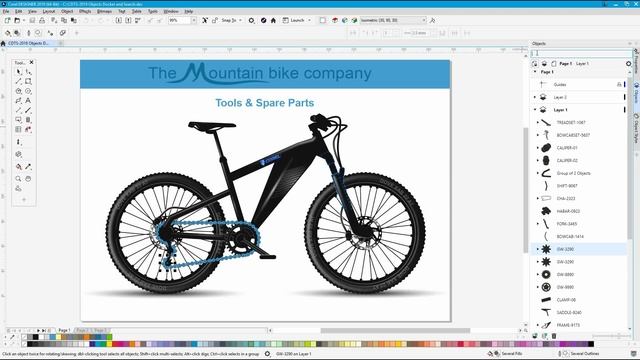Open the Object menu
Image resolution: width=640 pixels, height=360 pixels.
click(67, 11)
